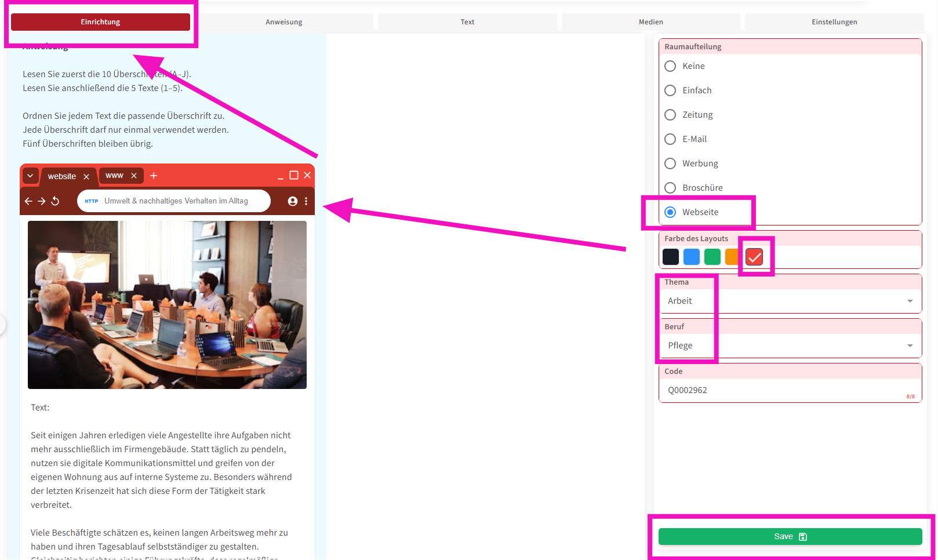The height and width of the screenshot is (560, 938).
Task: Select the Keine layout radio button
Action: tap(670, 66)
